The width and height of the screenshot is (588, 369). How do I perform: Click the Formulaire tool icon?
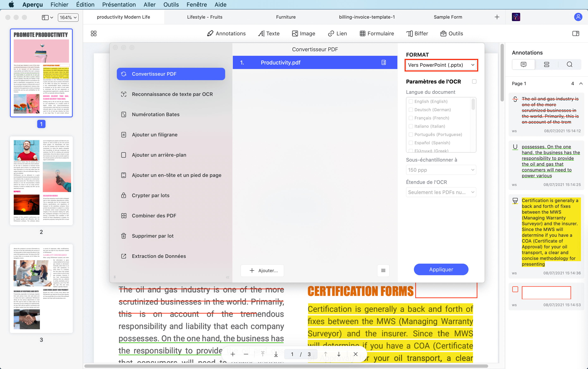[362, 33]
